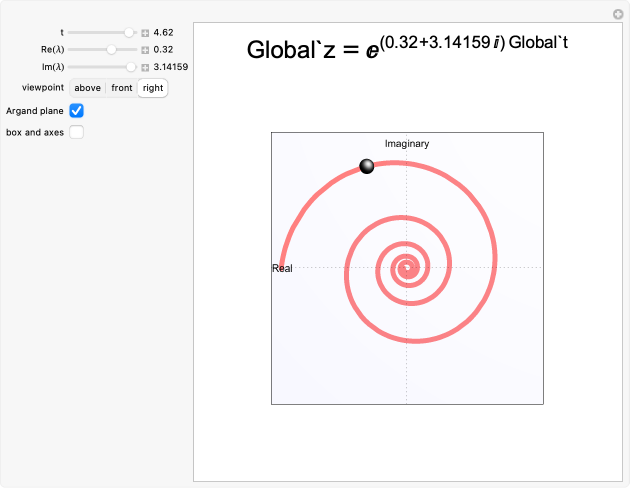Click the Im(λ) slider thumb
630x489 pixels.
[x=131, y=67]
